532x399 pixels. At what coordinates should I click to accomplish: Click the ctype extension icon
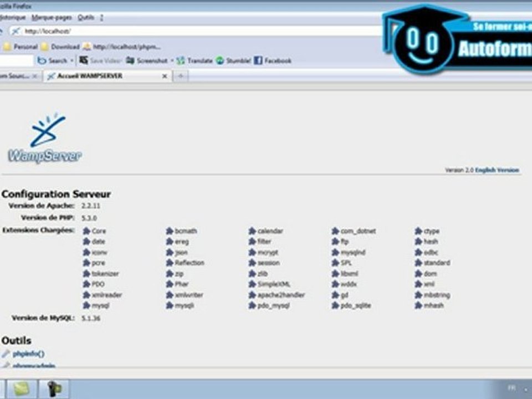[418, 231]
